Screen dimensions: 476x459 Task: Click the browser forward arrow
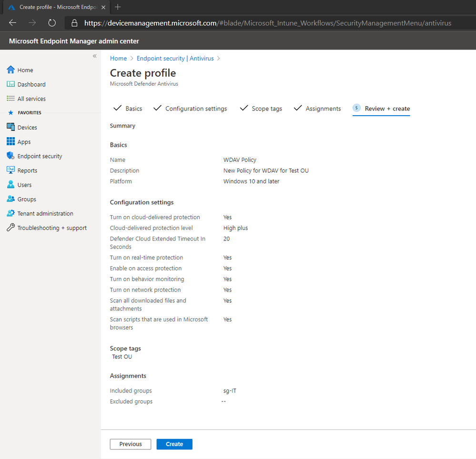click(x=32, y=23)
